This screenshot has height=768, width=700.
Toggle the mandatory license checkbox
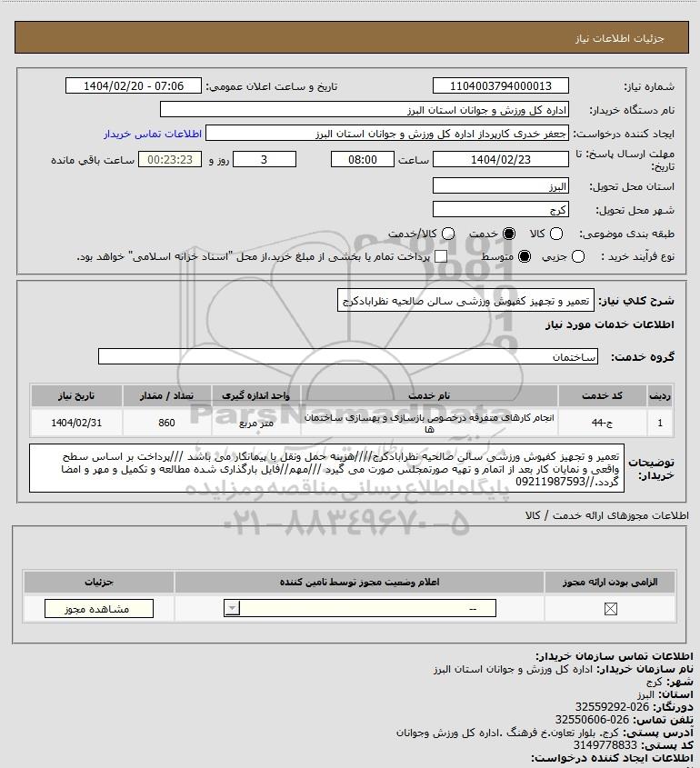click(x=610, y=609)
